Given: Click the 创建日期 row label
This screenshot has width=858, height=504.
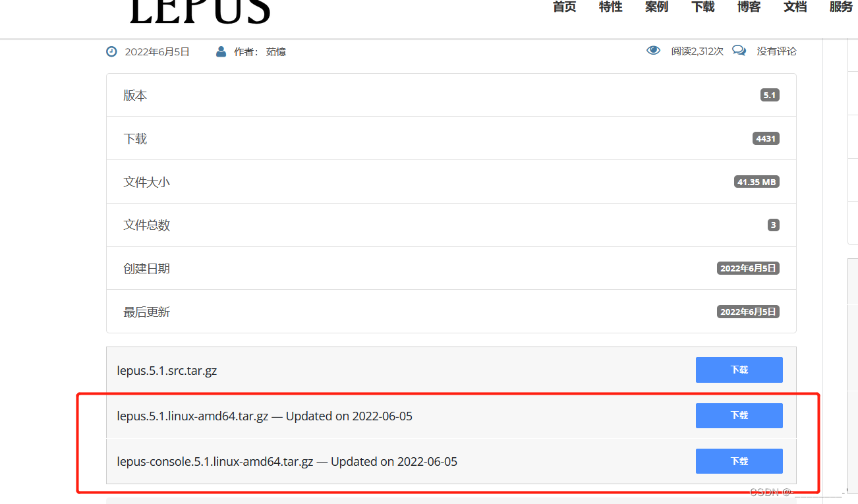Looking at the screenshot, I should (146, 269).
